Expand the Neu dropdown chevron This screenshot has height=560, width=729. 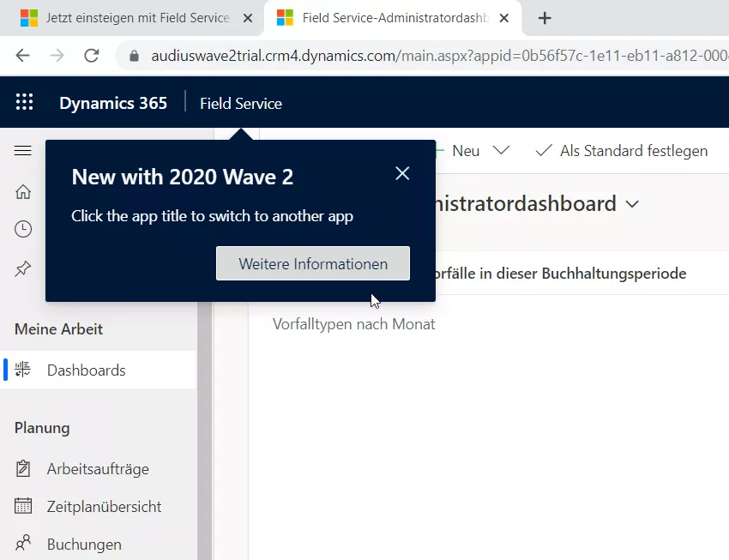point(501,151)
